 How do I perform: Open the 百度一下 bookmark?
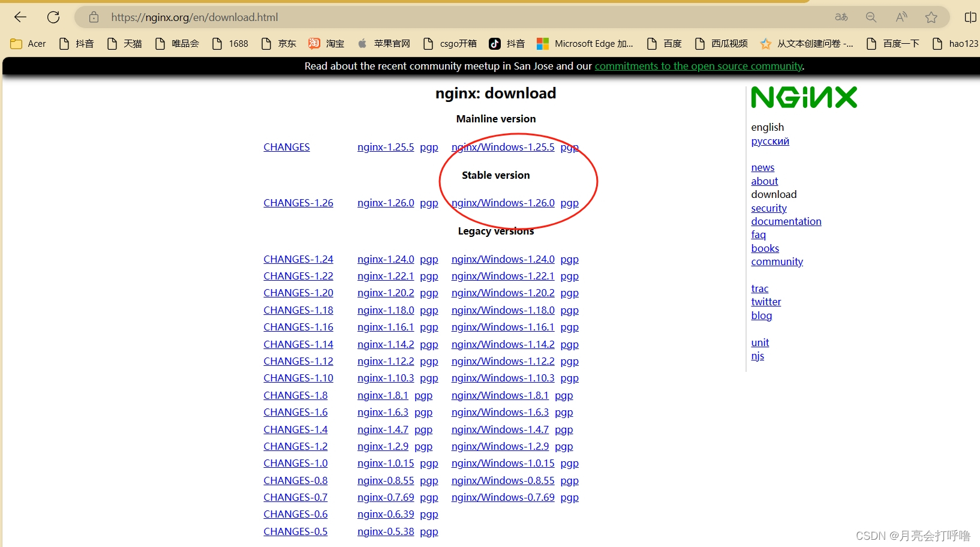(893, 43)
